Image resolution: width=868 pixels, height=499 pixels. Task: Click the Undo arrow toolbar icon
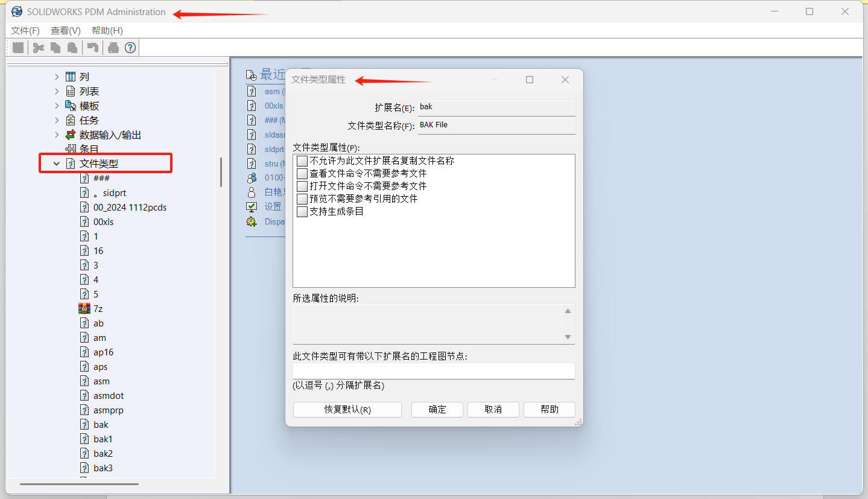point(93,48)
